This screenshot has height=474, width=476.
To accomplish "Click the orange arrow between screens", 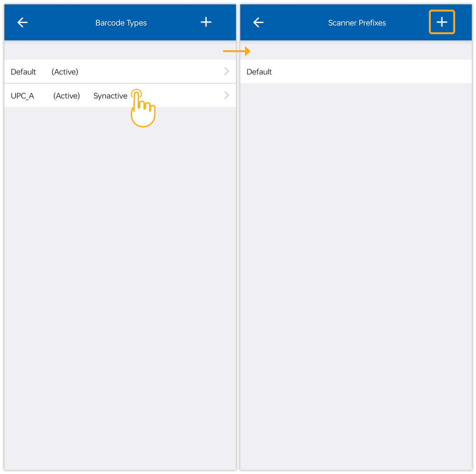I will pos(237,51).
